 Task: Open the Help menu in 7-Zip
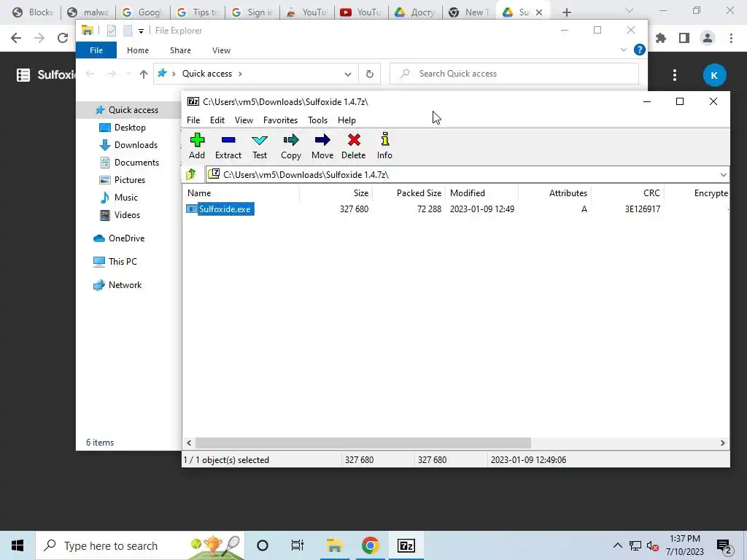pos(347,120)
